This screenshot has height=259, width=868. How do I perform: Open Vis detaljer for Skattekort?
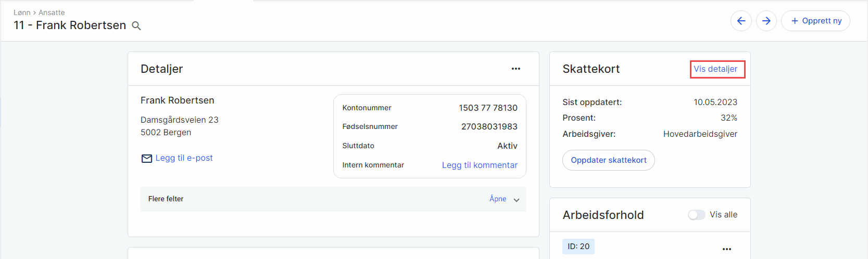coord(715,69)
